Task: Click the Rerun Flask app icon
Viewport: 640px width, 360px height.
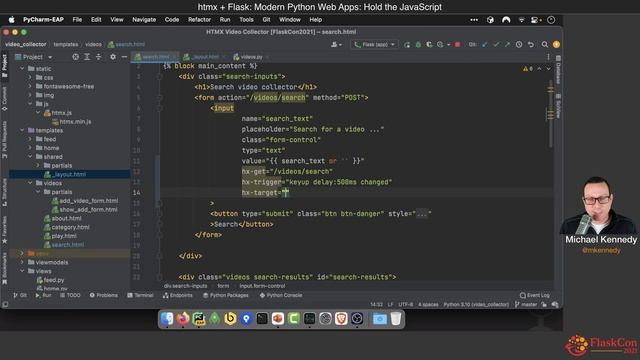Action: tap(407, 44)
